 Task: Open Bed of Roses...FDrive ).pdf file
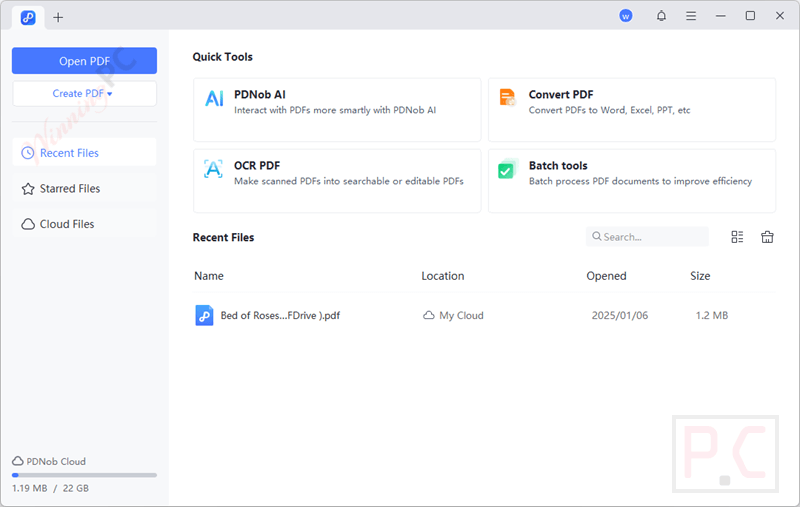pyautogui.click(x=280, y=316)
